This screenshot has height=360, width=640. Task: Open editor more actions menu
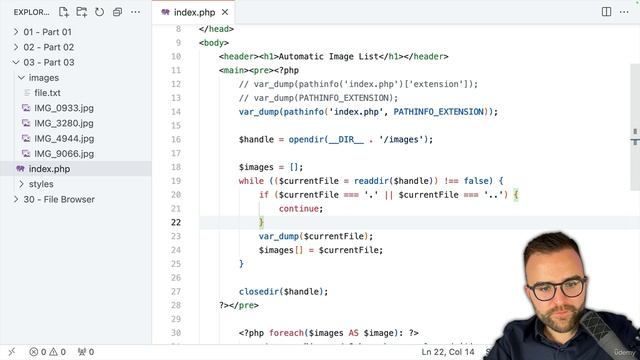coord(624,12)
